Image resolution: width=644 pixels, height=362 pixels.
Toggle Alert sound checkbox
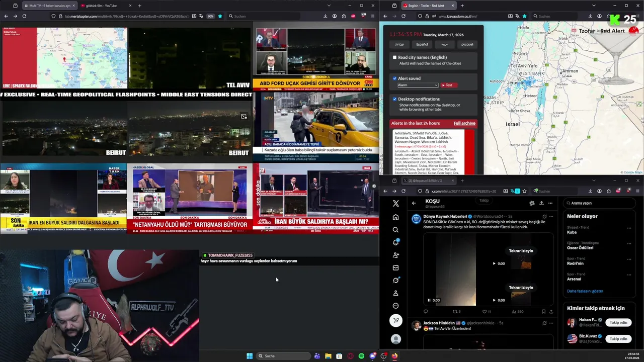tap(394, 78)
